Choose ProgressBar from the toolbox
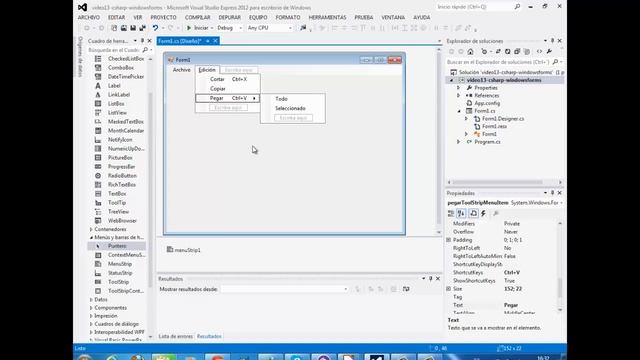Viewport: 640px width, 360px height. pos(121,167)
